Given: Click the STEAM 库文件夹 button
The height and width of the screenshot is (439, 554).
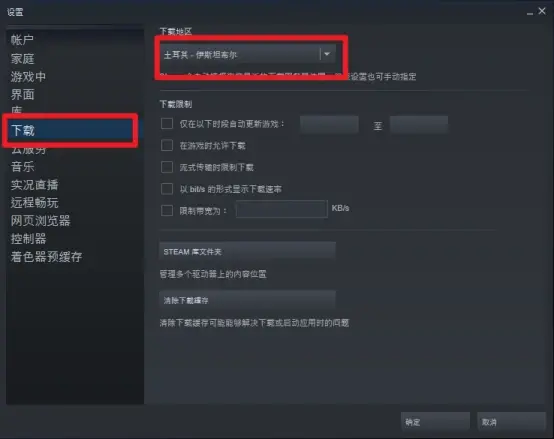Looking at the screenshot, I should [247, 251].
